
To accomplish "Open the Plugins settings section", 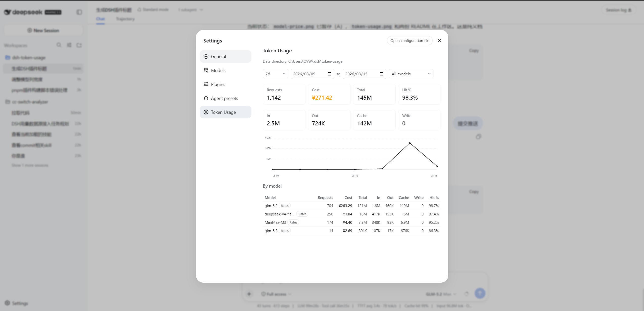I will click(225, 84).
